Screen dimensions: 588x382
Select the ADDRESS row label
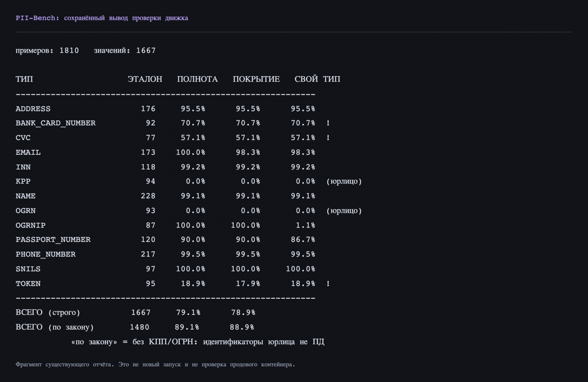(33, 109)
